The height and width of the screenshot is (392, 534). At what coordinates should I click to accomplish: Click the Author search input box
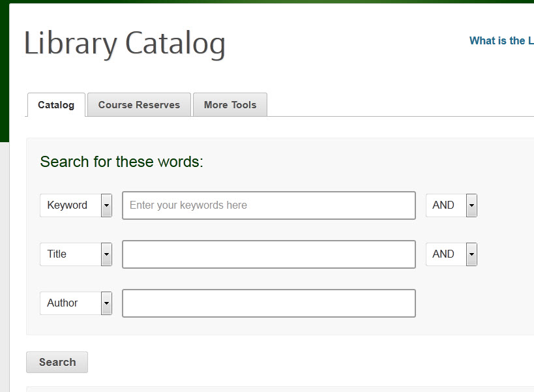[x=269, y=303]
